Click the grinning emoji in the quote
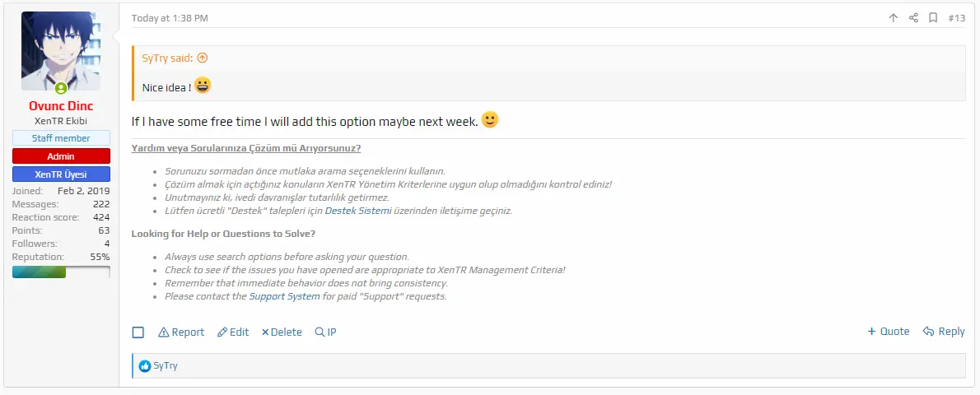 (x=203, y=85)
